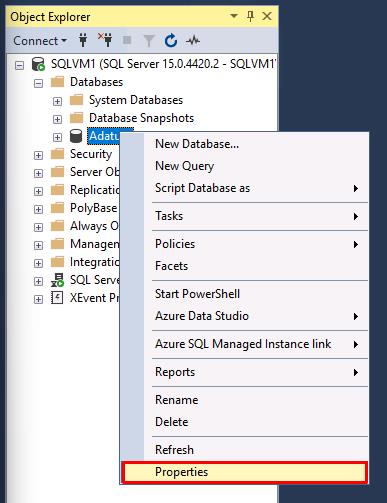
Task: Click the SQLVM1 server icon
Action: point(38,64)
